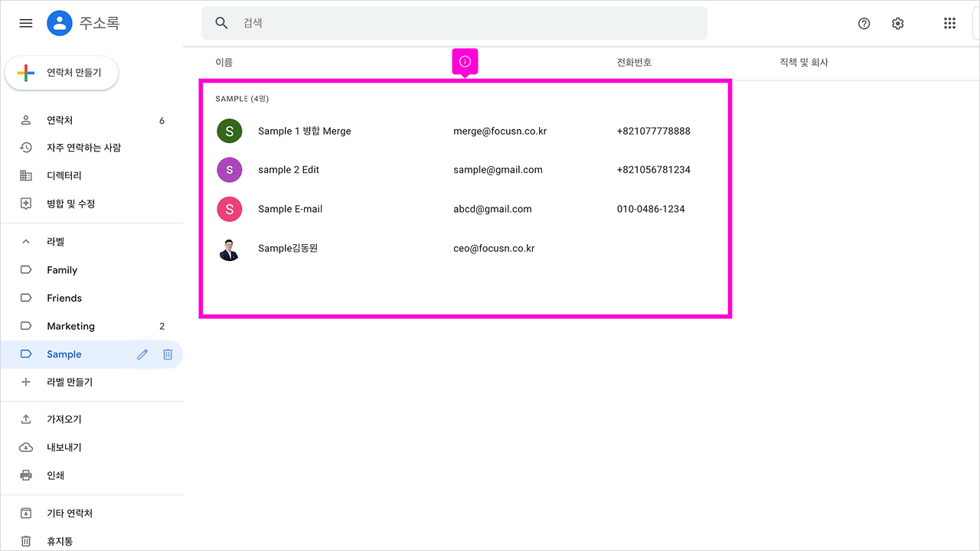Screen dimensions: 980x551
Task: Collapse the 라벨 section chevron
Action: [25, 241]
